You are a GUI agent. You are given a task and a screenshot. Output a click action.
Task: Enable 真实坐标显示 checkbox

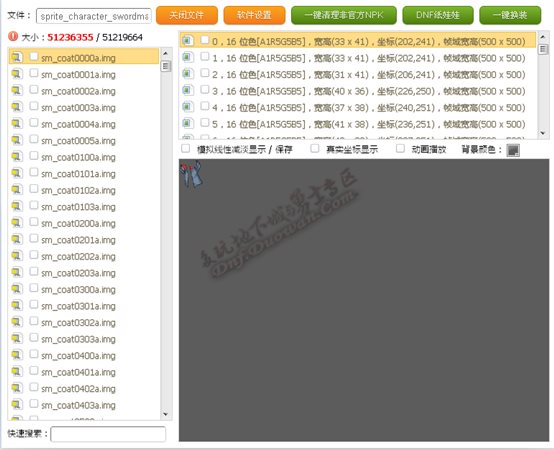click(314, 148)
